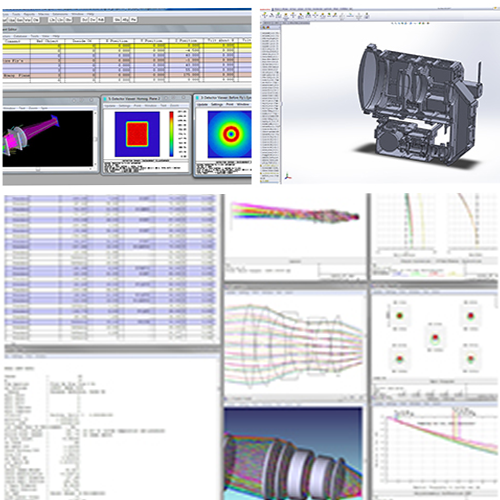Open Zoom menu in Detector Viewer Homog. Plane 2
The height and width of the screenshot is (500, 500).
point(174,105)
